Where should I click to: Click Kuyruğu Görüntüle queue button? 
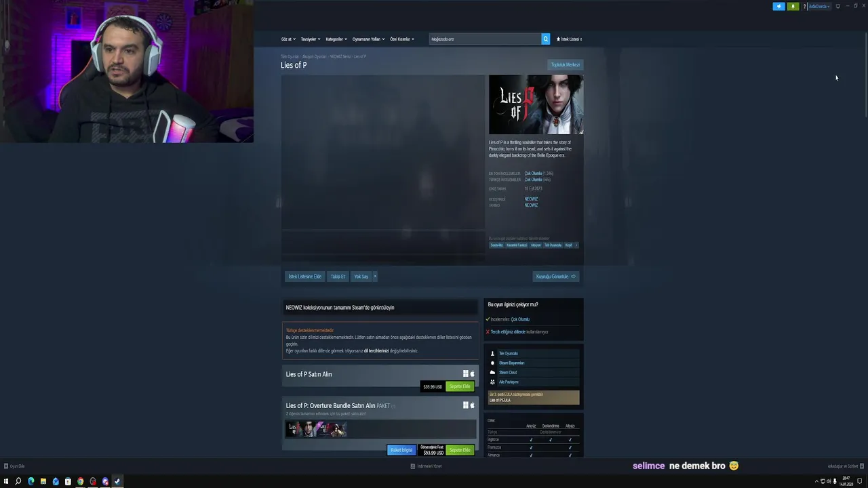coord(556,277)
